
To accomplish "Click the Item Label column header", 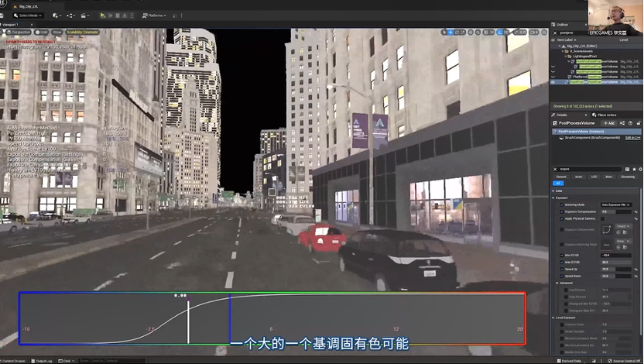I will (566, 39).
